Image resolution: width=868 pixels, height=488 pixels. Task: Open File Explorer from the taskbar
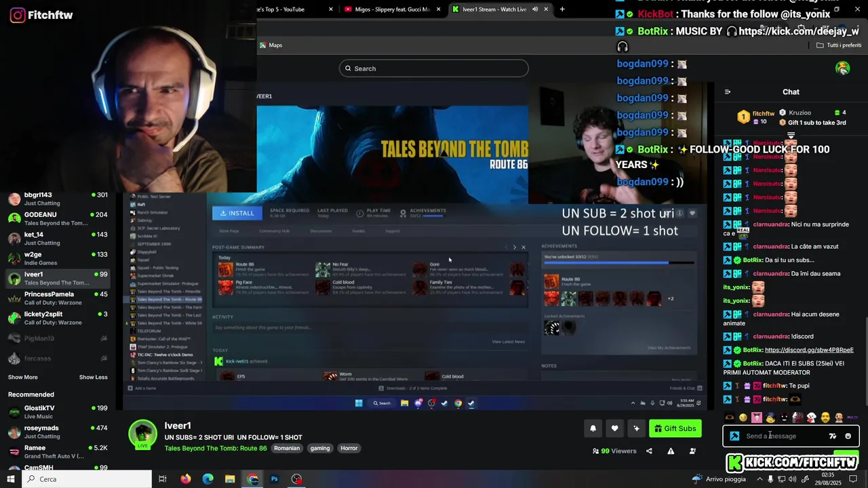pyautogui.click(x=230, y=479)
